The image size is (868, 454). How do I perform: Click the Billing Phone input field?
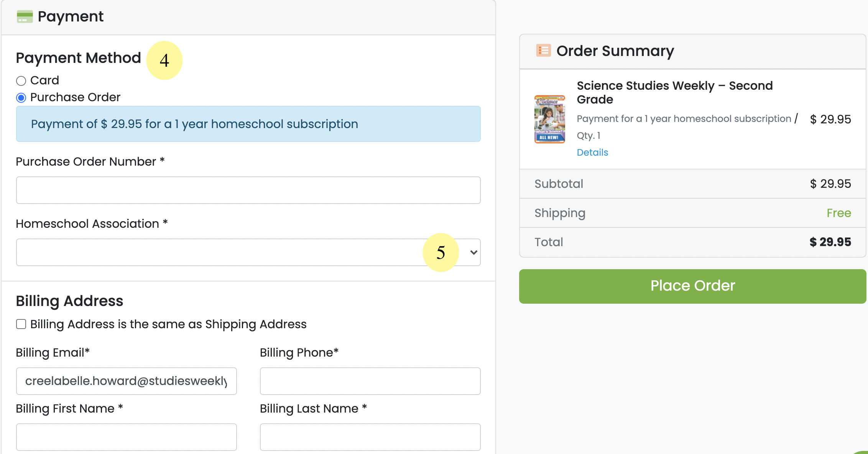coord(370,381)
